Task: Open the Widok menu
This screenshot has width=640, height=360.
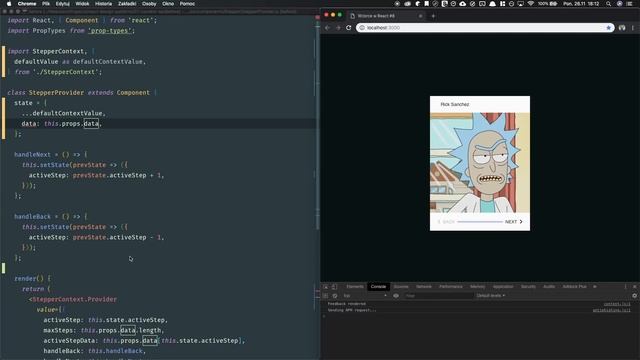Action: [82, 4]
